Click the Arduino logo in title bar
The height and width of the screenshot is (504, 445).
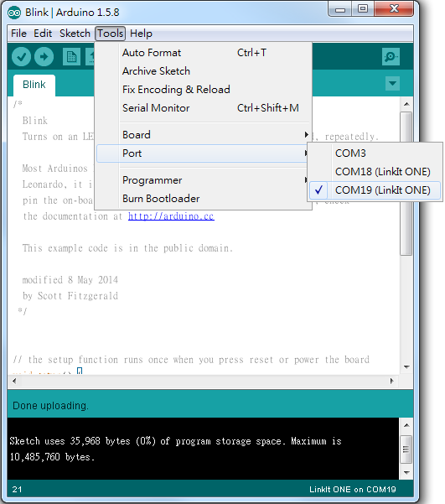pyautogui.click(x=14, y=13)
